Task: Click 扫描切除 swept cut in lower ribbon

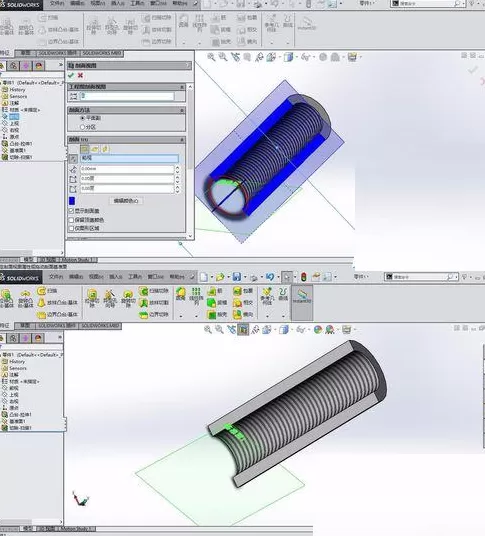Action: tap(154, 291)
